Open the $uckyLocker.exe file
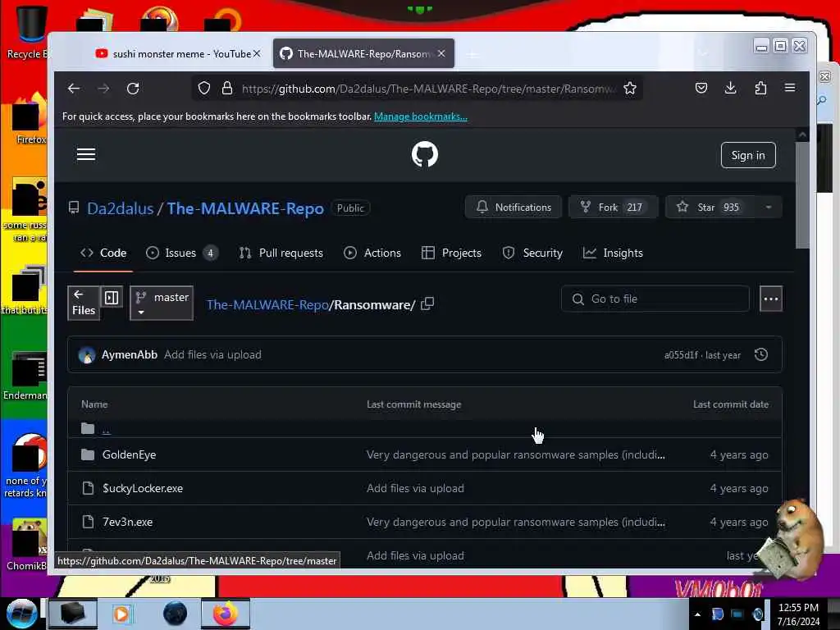Image resolution: width=840 pixels, height=630 pixels. (x=143, y=489)
